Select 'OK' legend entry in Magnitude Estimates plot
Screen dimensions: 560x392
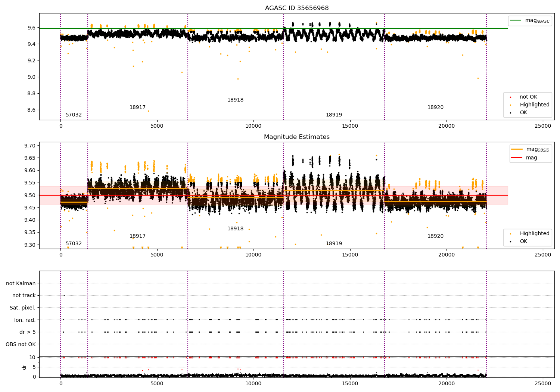[x=523, y=242]
